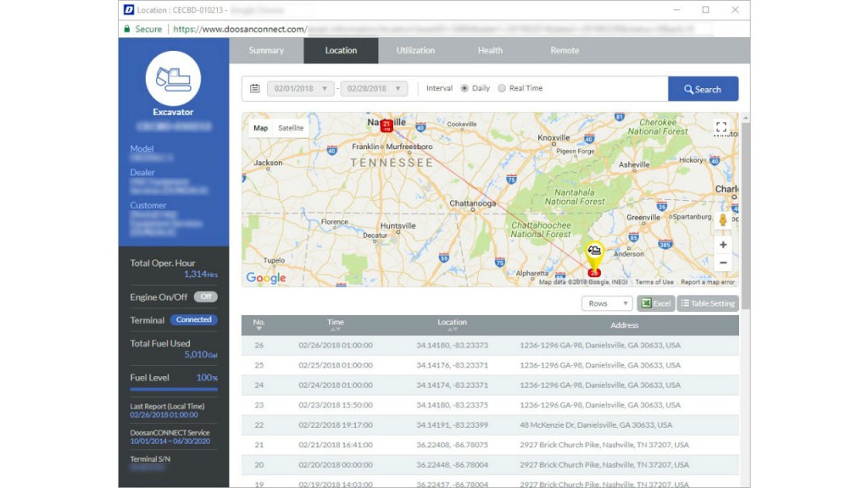Sort by the No. column
This screenshot has width=868, height=488.
tap(259, 325)
